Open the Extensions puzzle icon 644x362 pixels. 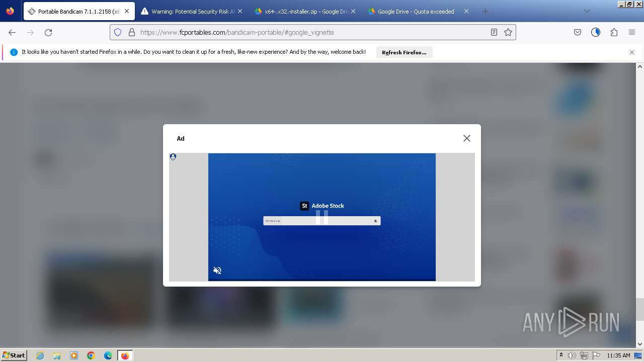pyautogui.click(x=614, y=32)
